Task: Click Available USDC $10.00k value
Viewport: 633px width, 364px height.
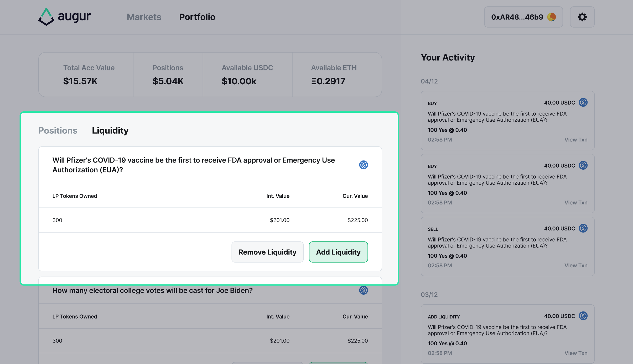Action: click(239, 81)
